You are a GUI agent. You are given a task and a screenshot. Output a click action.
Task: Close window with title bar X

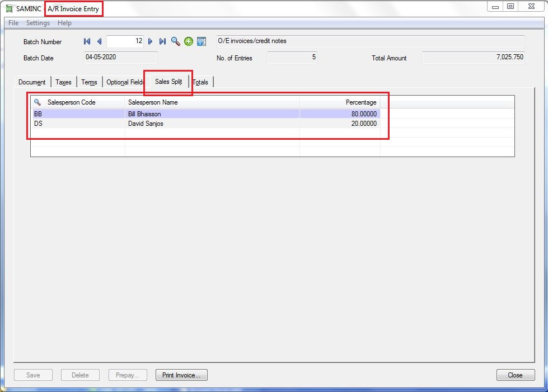(531, 6)
